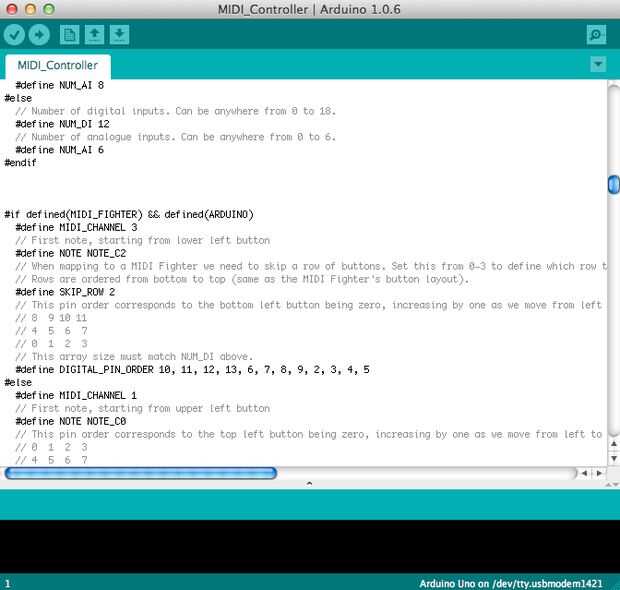
Task: Click the Verify checkmark button
Action: [14, 35]
